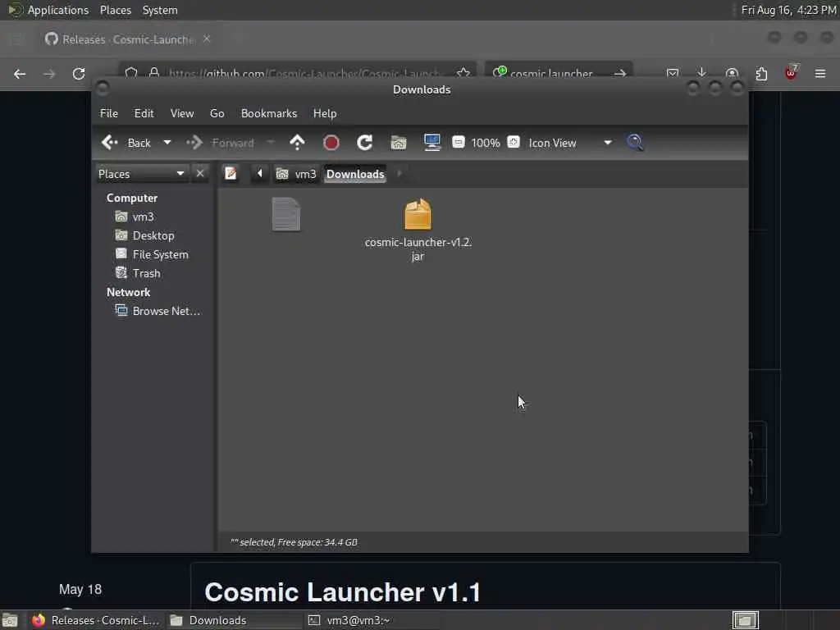Toggle text-based location entry icon
The width and height of the screenshot is (840, 630).
(x=231, y=174)
